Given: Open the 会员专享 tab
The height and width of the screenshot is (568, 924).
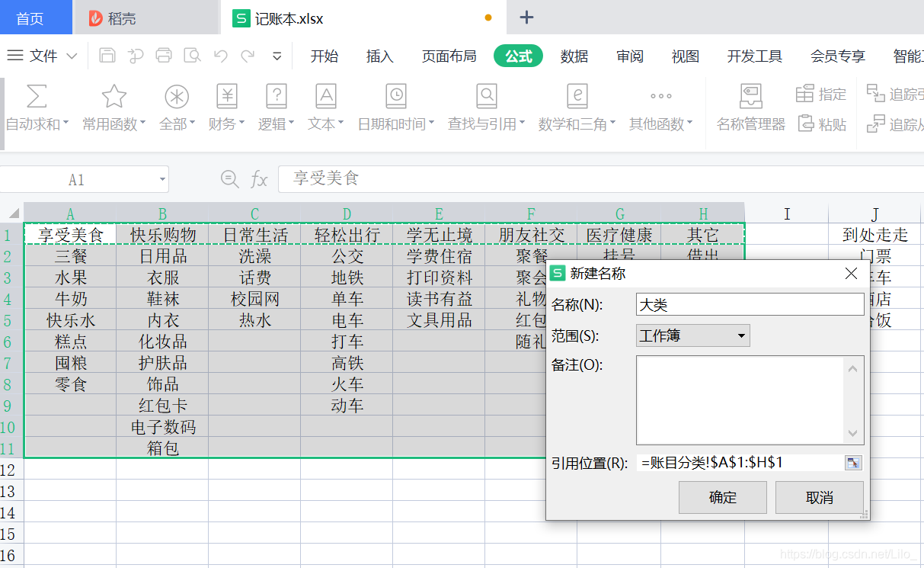Looking at the screenshot, I should pyautogui.click(x=838, y=56).
